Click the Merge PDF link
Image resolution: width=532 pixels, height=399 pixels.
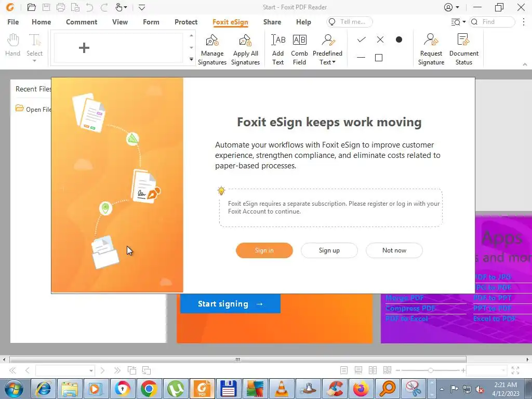coord(405,298)
